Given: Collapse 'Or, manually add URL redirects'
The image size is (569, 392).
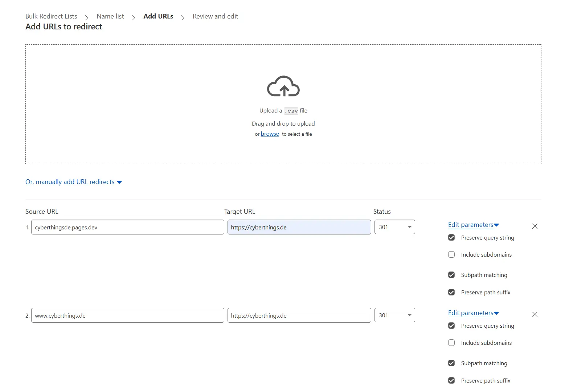Looking at the screenshot, I should [x=74, y=182].
